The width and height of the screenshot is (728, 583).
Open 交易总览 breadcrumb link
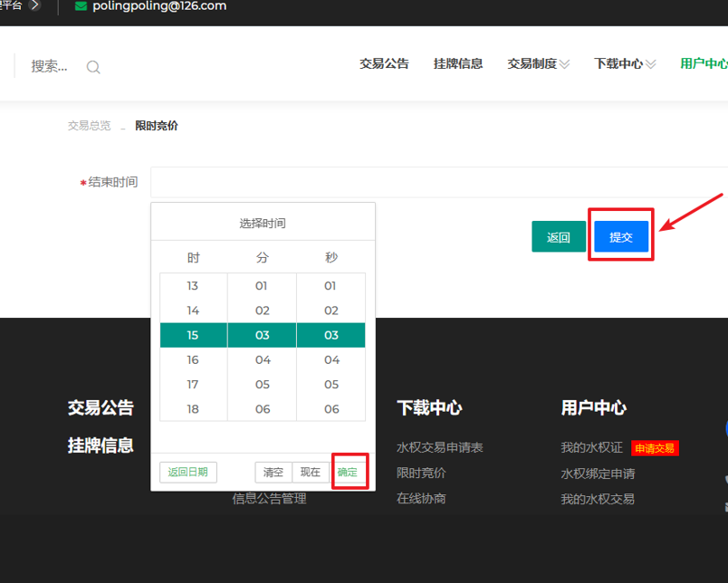tap(89, 126)
